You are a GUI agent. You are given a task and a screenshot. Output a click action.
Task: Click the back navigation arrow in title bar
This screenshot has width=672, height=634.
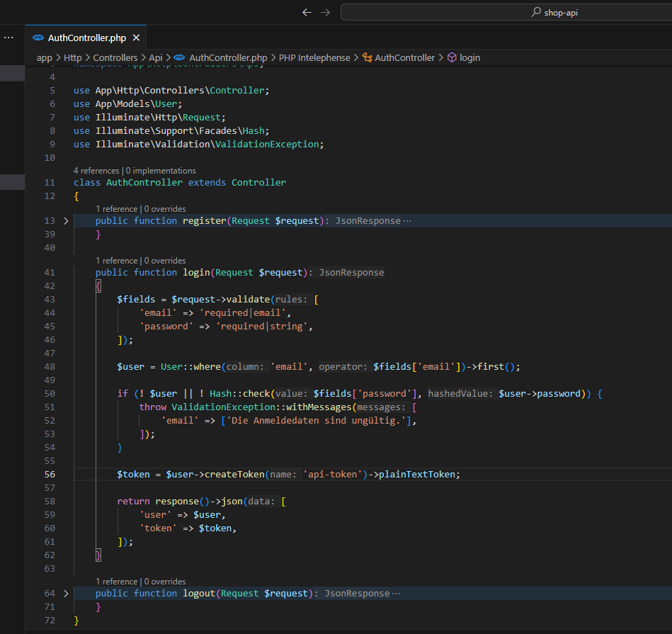pyautogui.click(x=307, y=12)
